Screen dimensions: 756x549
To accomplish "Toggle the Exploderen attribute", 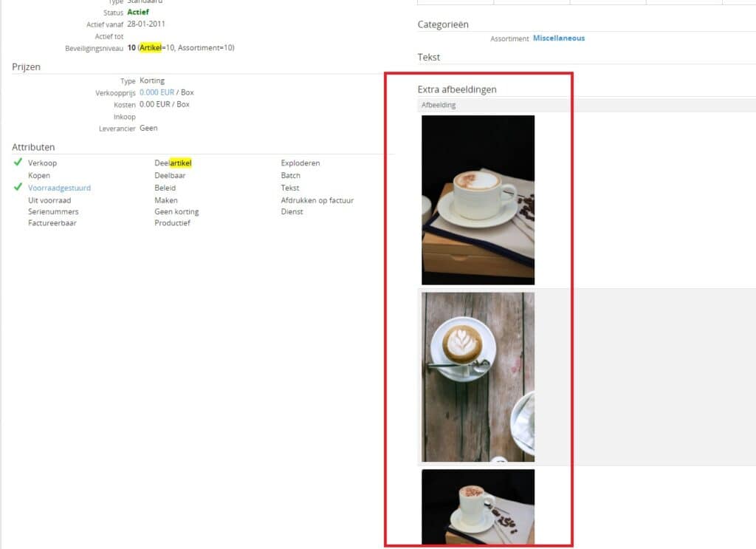I will pos(300,163).
